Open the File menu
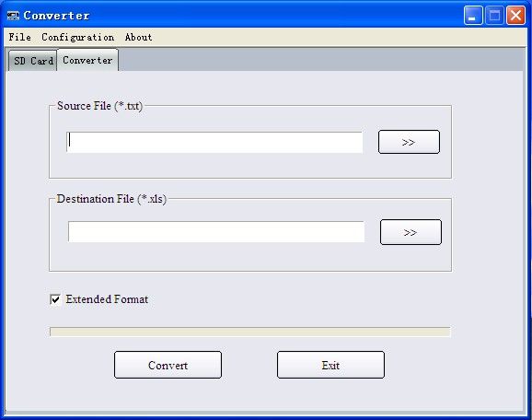 [19, 37]
